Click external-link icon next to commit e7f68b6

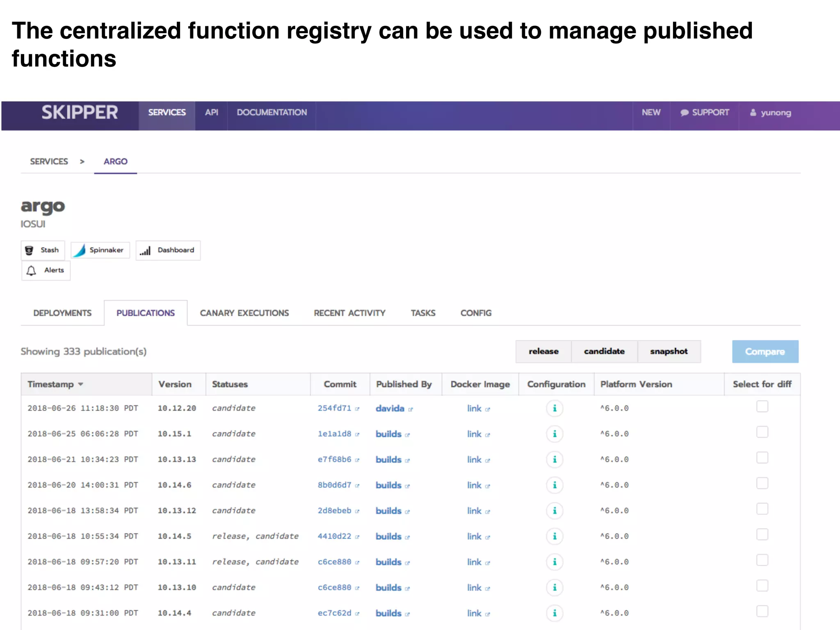click(357, 460)
